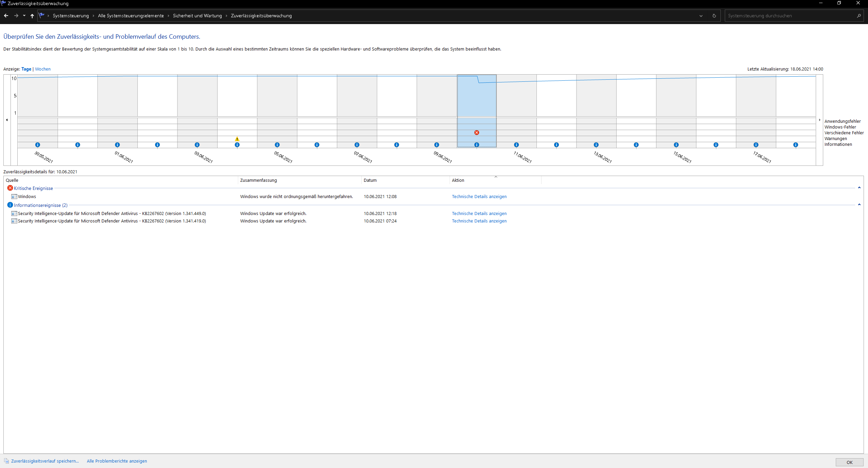The image size is (868, 468).
Task: Click the yellow warning triangle in chart
Action: pyautogui.click(x=237, y=139)
